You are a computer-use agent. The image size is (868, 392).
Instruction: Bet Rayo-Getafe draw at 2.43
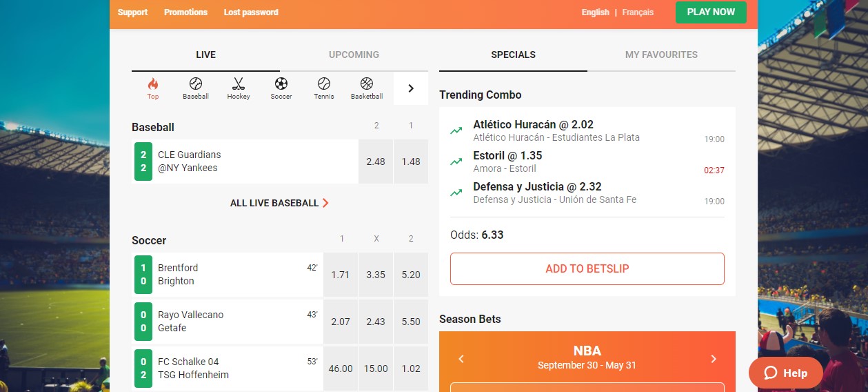(376, 322)
